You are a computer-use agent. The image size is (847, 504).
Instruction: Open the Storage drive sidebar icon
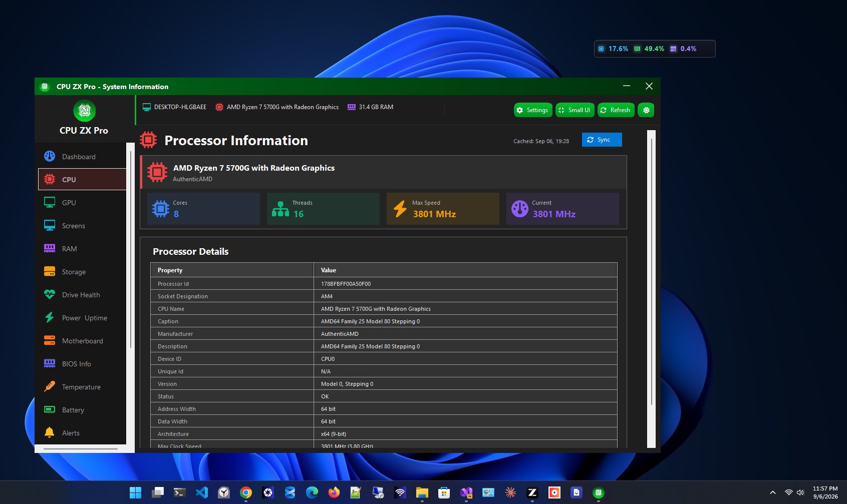point(50,271)
